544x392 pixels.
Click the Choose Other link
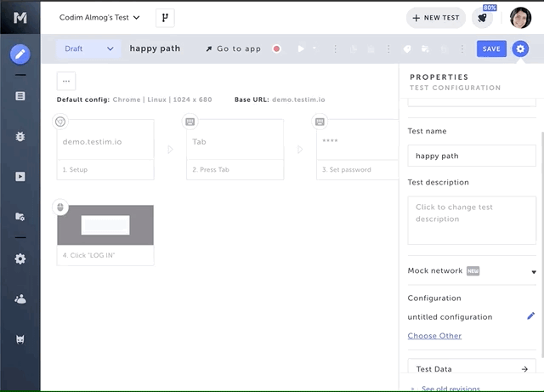[434, 336]
